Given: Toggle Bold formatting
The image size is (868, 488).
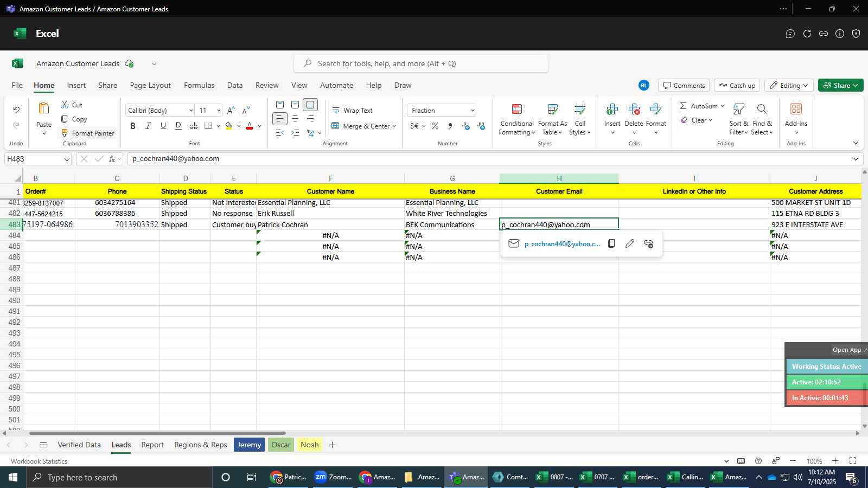Looking at the screenshot, I should coord(132,126).
